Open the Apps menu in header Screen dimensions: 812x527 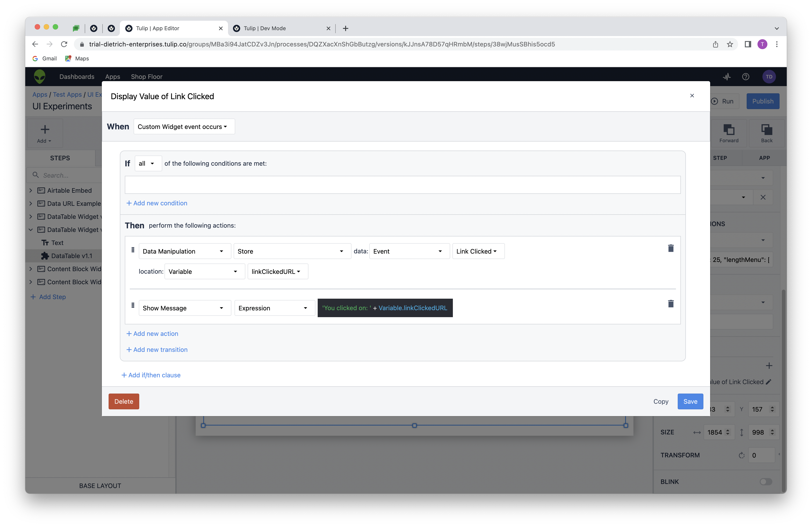coord(113,76)
